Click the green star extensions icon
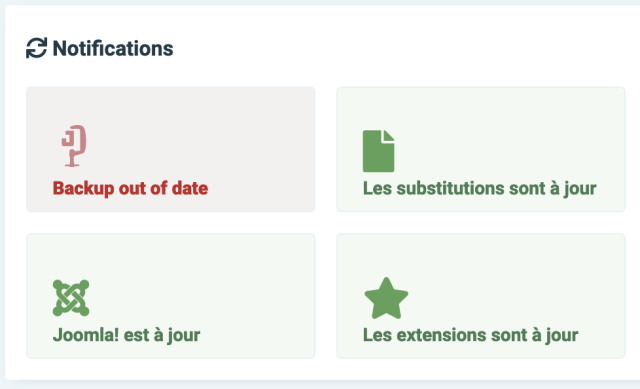Screen dimensions: 640x389 coord(386,298)
